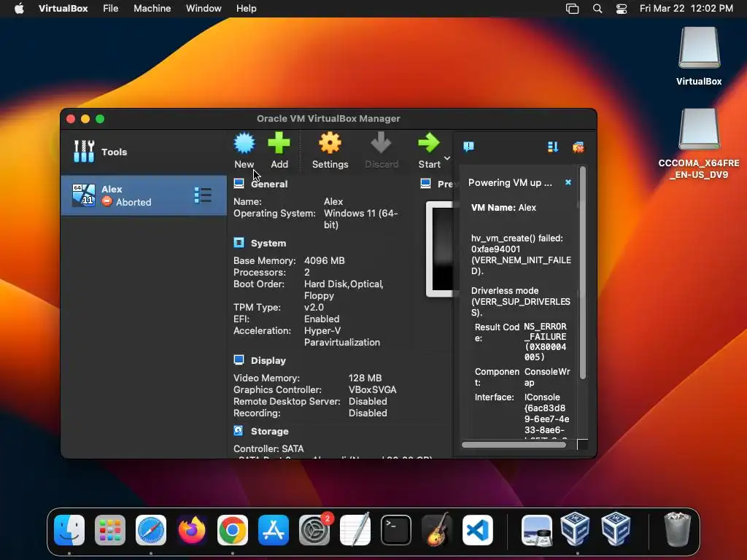Open Safari from the Dock
Screen dimensions: 747x560
(x=151, y=529)
